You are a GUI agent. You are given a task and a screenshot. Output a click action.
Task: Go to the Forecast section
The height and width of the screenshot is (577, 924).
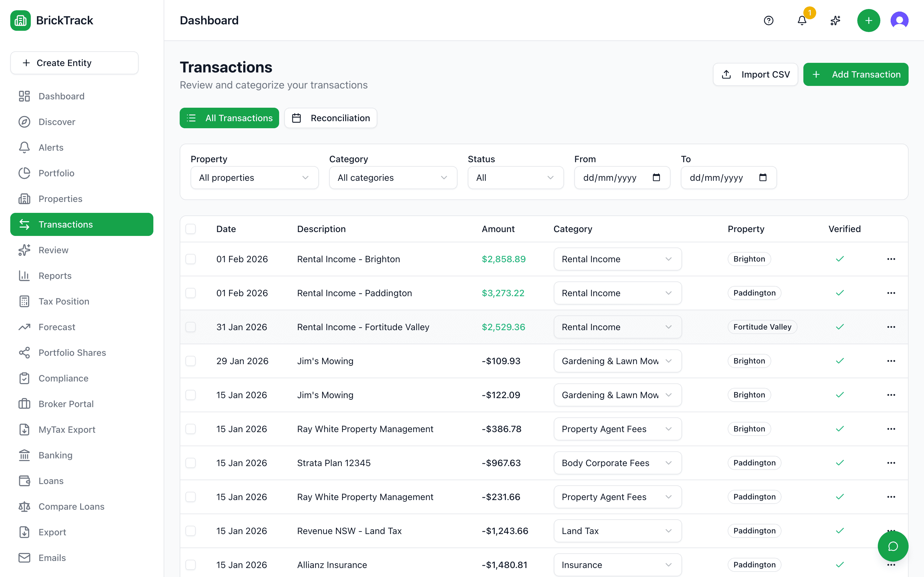coord(57,327)
